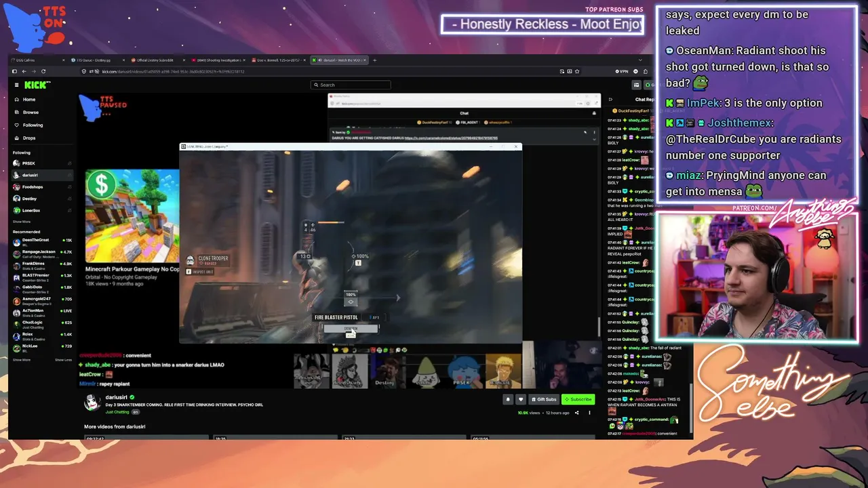Click the Gift Subs button
This screenshot has height=488, width=868.
(x=544, y=399)
